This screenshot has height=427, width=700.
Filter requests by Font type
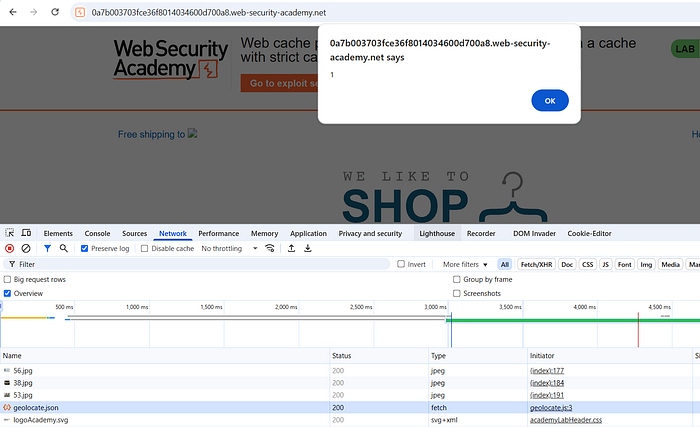625,264
